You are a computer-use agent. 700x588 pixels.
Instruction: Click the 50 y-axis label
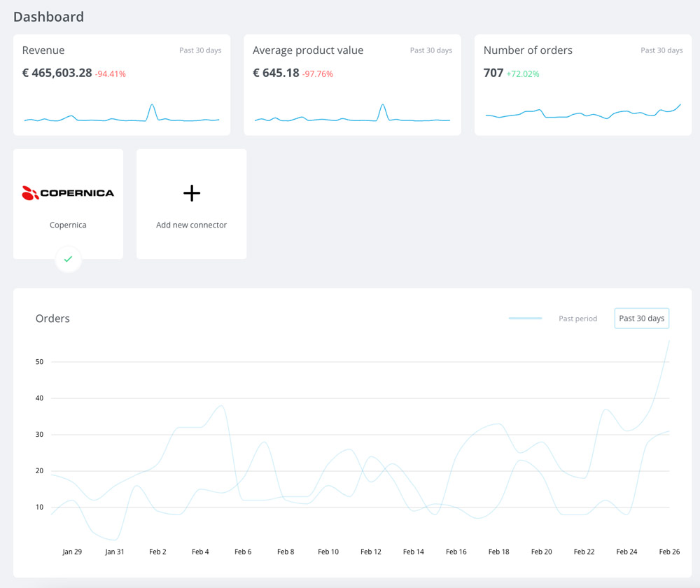pyautogui.click(x=39, y=362)
